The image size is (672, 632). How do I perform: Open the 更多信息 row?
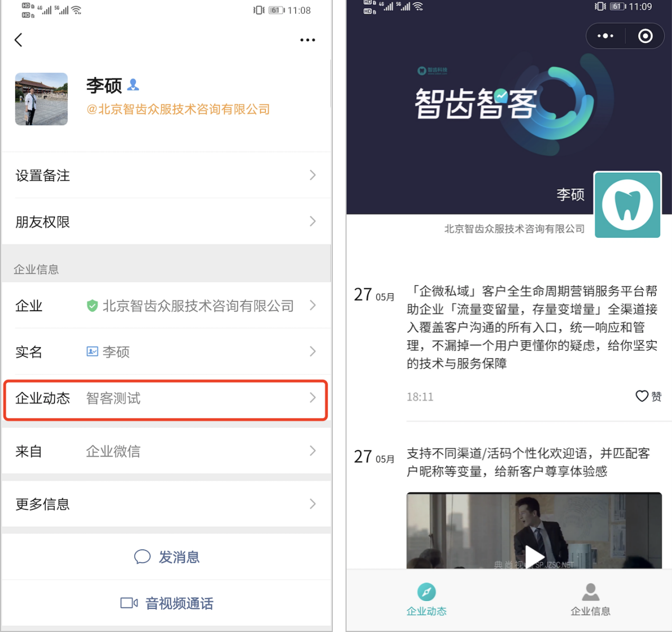166,504
